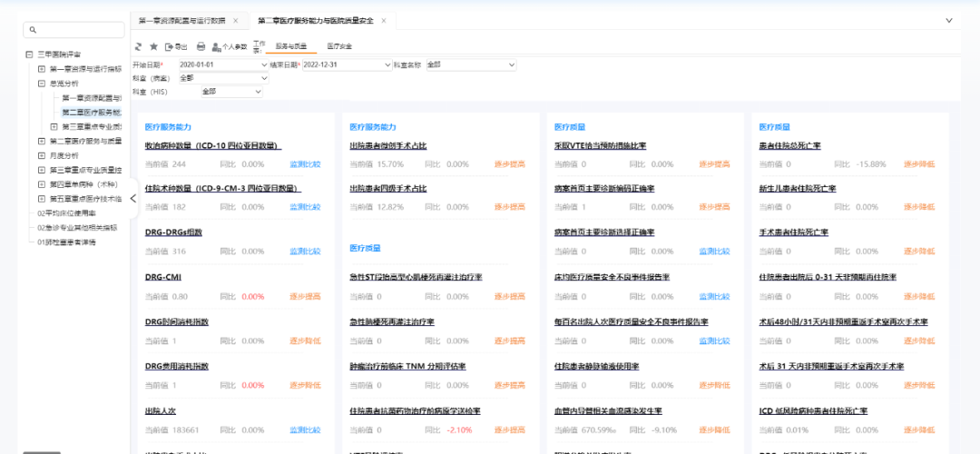Image resolution: width=980 pixels, height=454 pixels.
Task: Open 住院术种数量（ICD-9-CM-3 四位亚目数量）link
Action: pos(223,188)
